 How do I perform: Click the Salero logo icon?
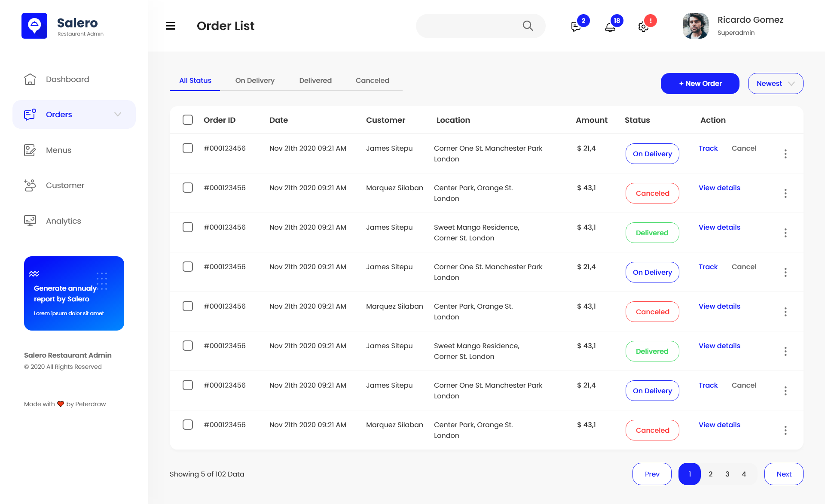click(x=34, y=26)
